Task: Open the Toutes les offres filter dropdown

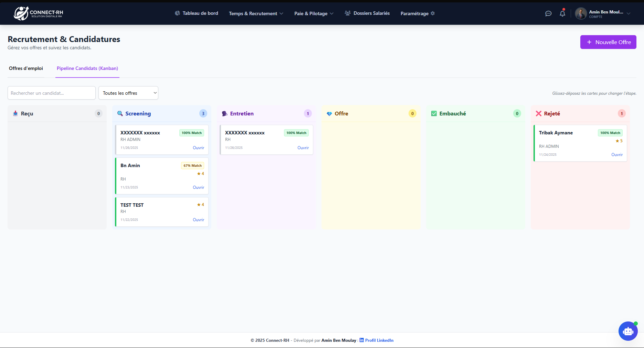Action: click(128, 93)
